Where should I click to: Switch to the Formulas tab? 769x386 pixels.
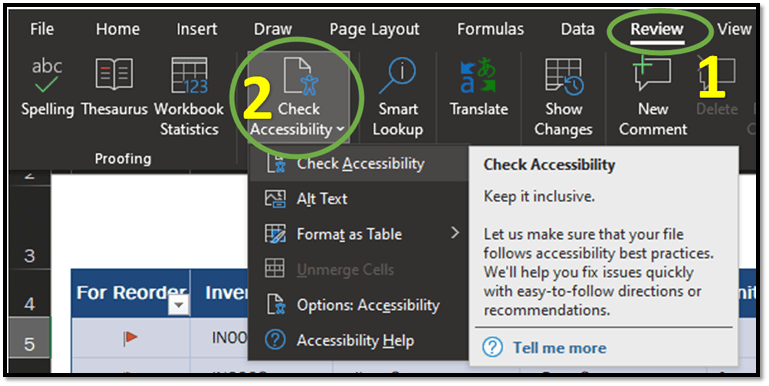tap(490, 29)
